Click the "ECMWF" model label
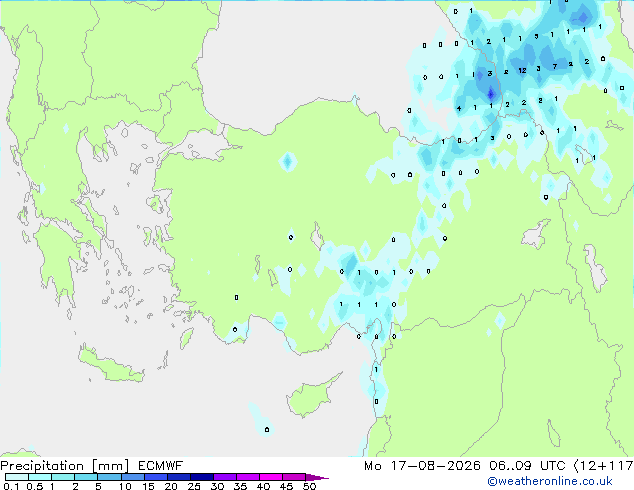The width and height of the screenshot is (634, 490). point(161,466)
